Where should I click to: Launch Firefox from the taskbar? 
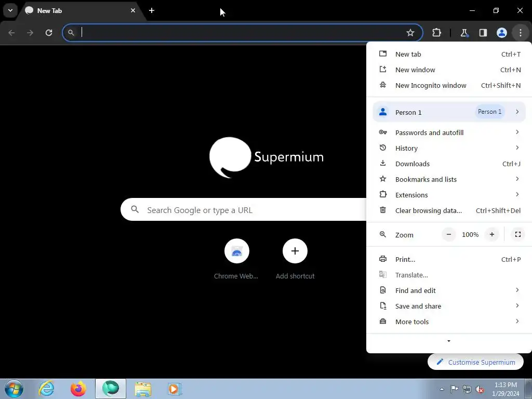coord(78,389)
